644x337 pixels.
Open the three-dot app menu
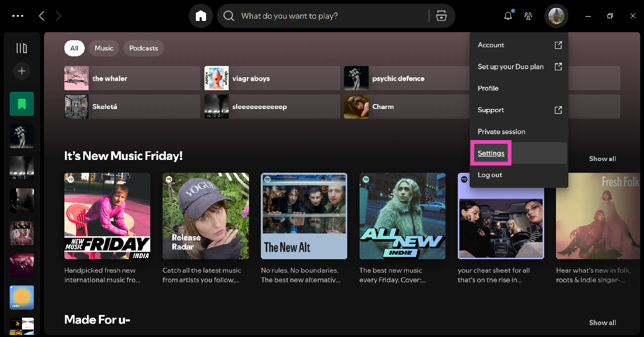(x=18, y=16)
